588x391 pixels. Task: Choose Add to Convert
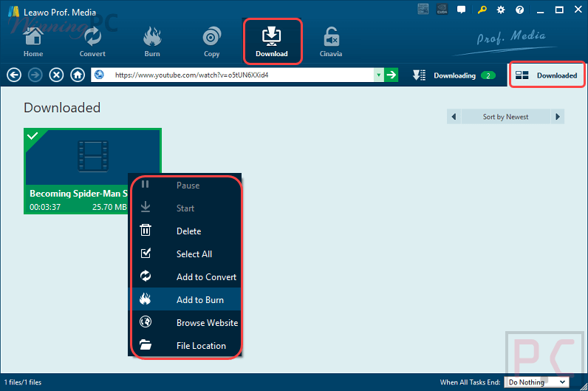[185, 277]
